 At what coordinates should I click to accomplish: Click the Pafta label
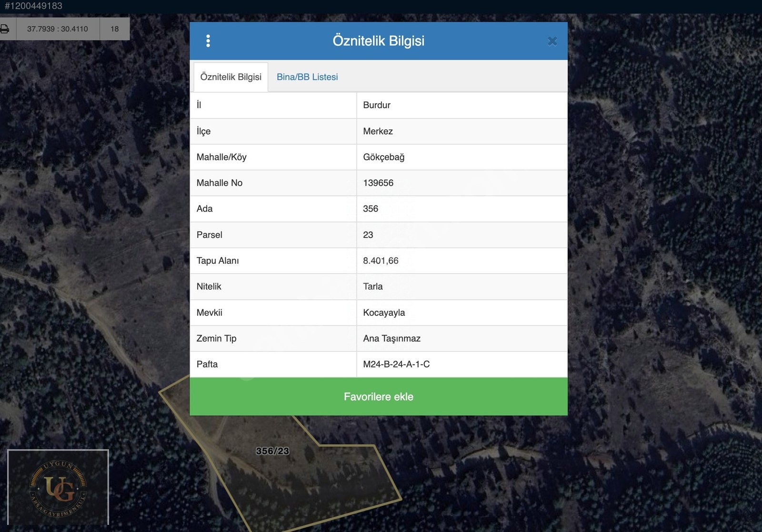click(x=207, y=364)
